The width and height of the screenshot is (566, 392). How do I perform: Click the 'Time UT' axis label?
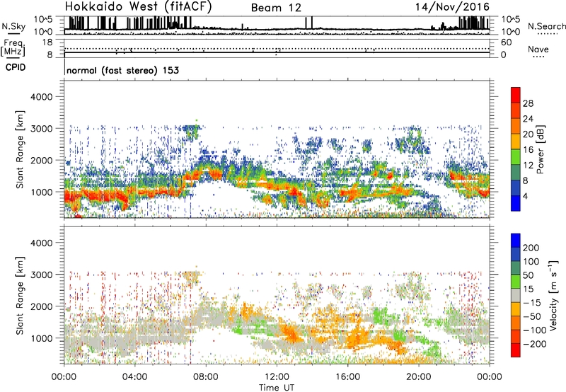[277, 388]
